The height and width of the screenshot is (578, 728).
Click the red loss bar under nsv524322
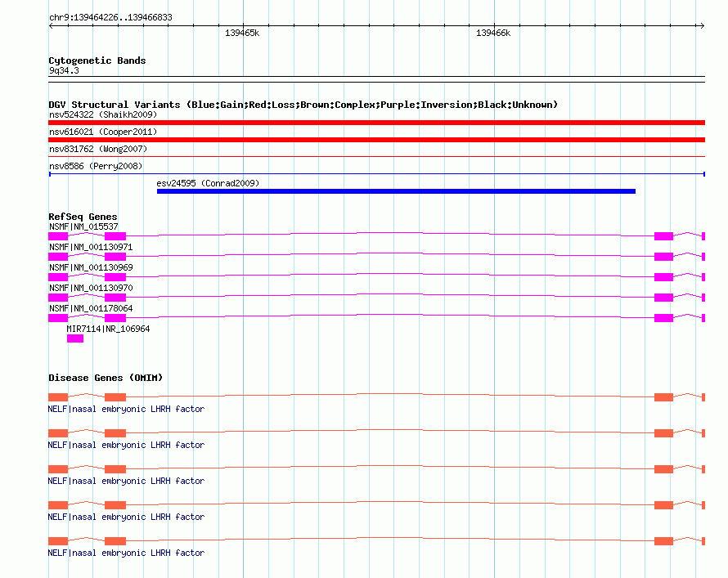coord(376,123)
